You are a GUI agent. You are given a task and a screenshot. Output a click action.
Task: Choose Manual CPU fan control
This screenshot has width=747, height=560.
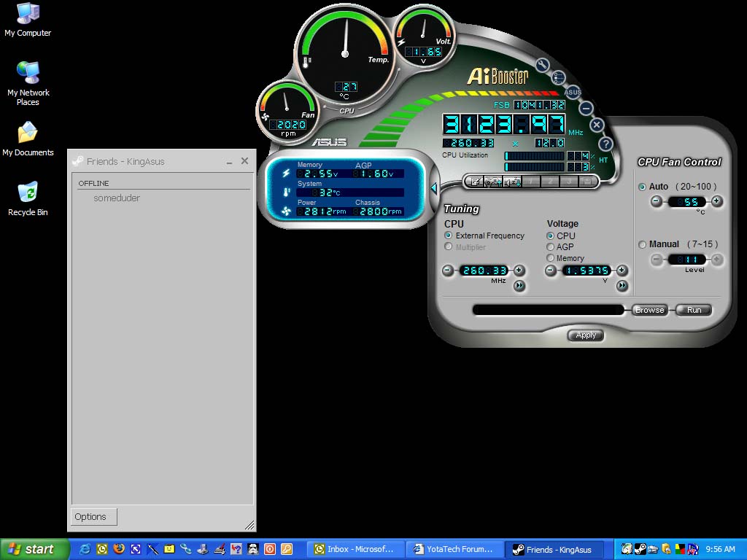[x=642, y=244]
